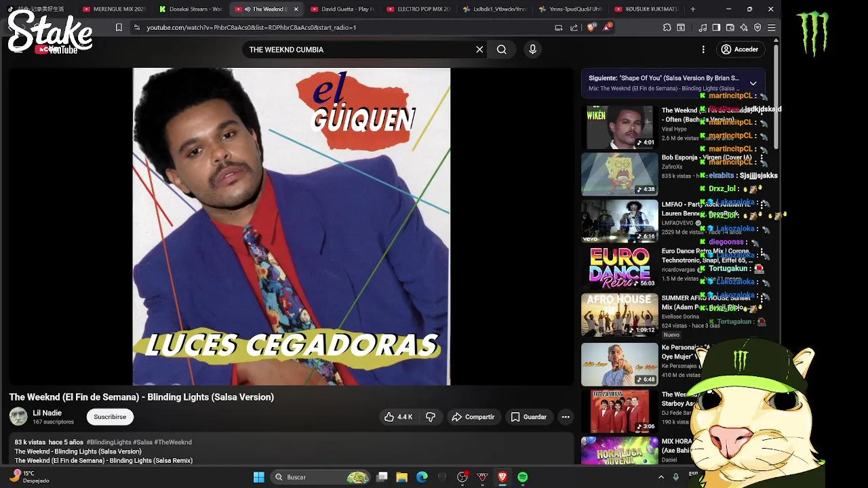Switch to the Ymns-TpudQuc6FUh tab
868x488 pixels.
pos(570,9)
